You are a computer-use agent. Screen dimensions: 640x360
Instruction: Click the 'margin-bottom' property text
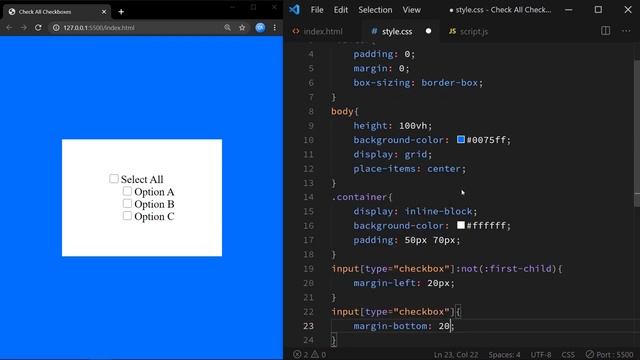tap(391, 326)
